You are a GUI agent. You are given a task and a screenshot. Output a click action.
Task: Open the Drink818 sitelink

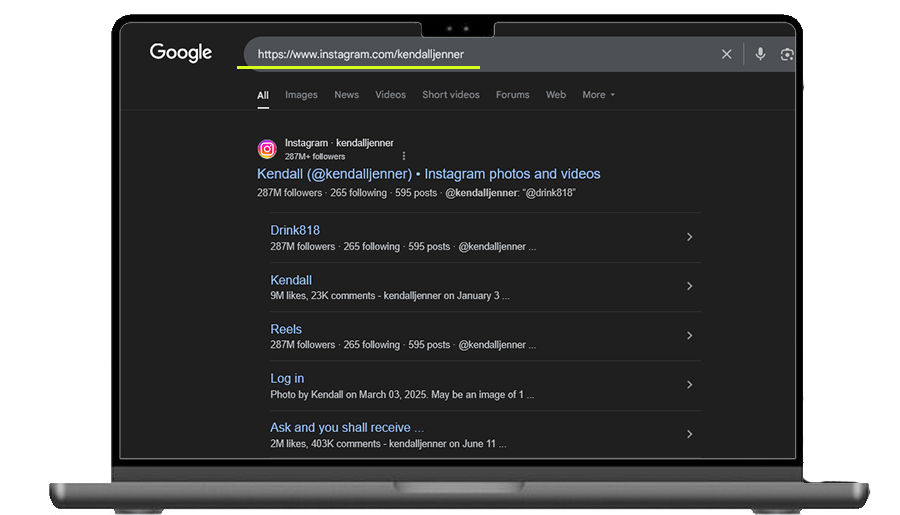coord(295,230)
